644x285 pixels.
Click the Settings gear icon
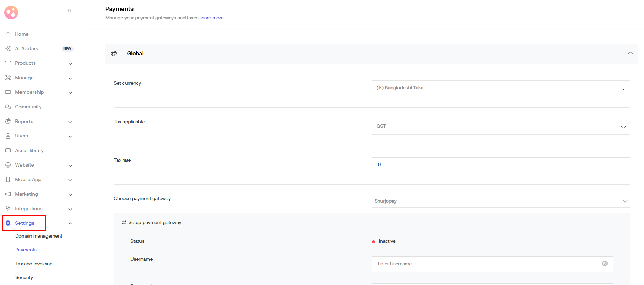[8, 223]
